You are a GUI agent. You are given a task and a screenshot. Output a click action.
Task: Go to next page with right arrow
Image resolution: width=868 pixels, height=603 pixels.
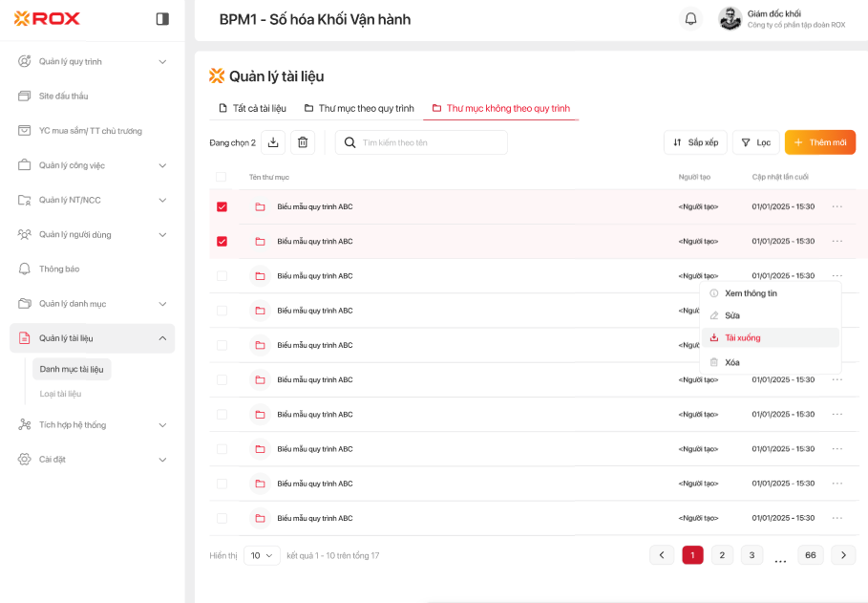842,555
